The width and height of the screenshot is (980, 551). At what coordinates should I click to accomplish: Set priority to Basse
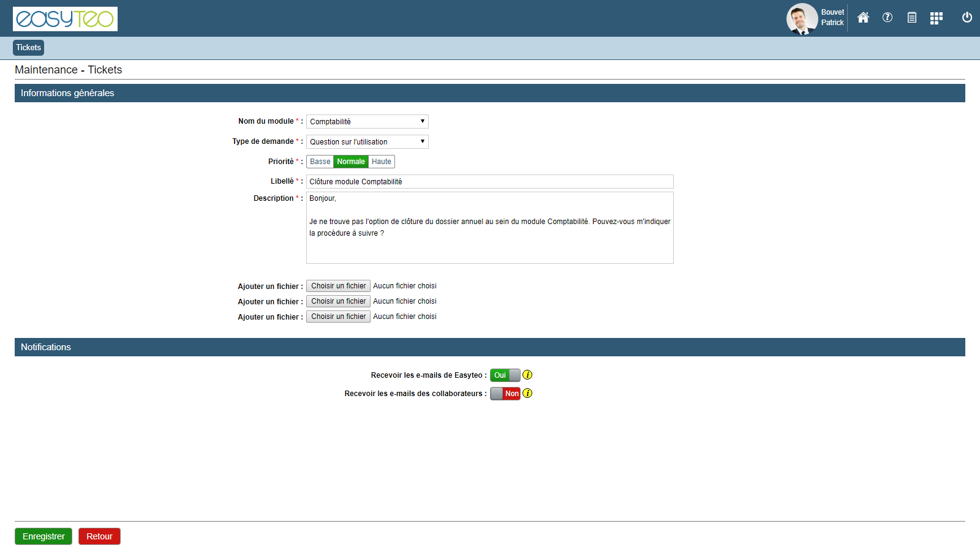(320, 162)
